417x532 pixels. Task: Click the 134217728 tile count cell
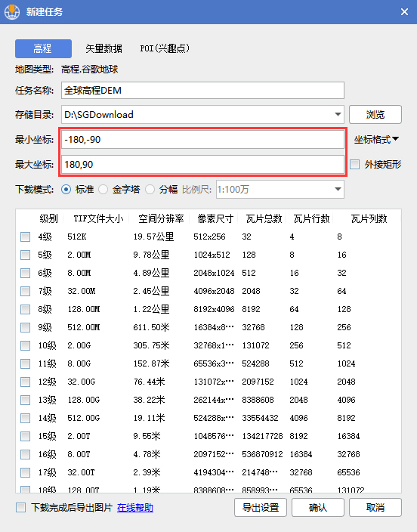pyautogui.click(x=262, y=436)
